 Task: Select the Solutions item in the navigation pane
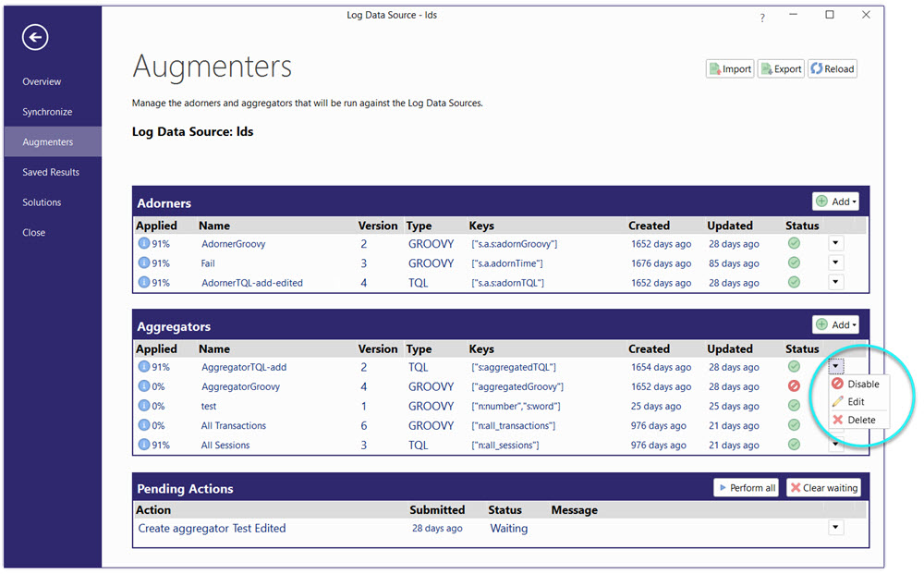tap(42, 202)
